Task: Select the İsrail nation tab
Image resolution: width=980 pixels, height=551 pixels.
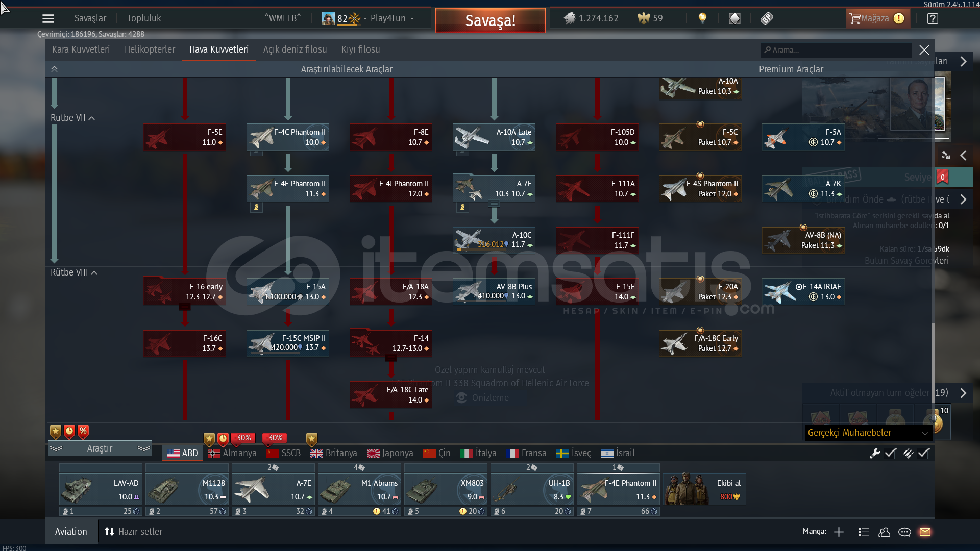Action: tap(618, 453)
